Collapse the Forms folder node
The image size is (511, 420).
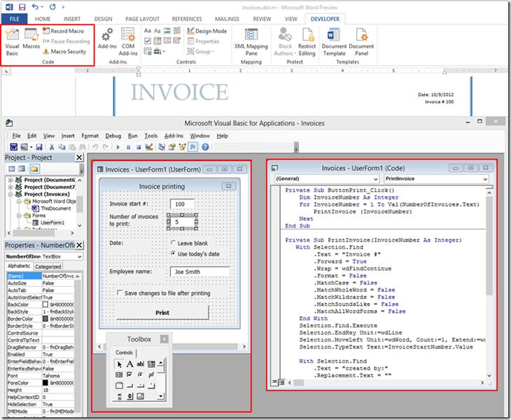[19, 216]
